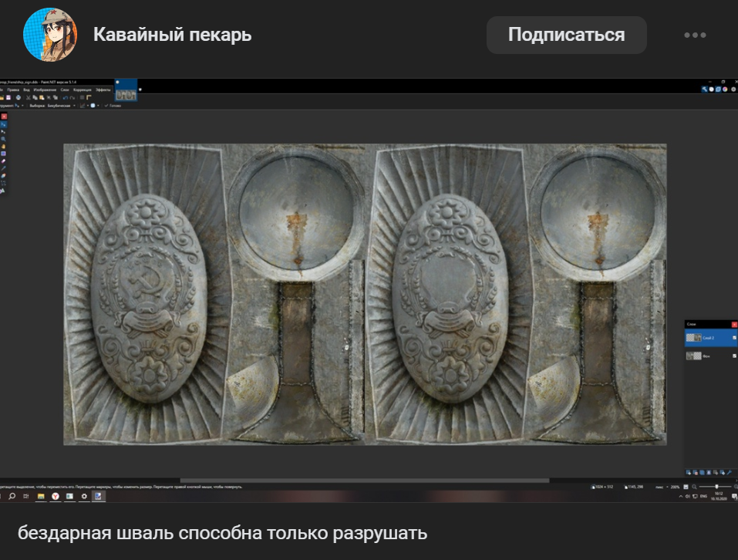Image resolution: width=738 pixels, height=560 pixels.
Task: Click the 200% zoom level field
Action: click(x=675, y=487)
